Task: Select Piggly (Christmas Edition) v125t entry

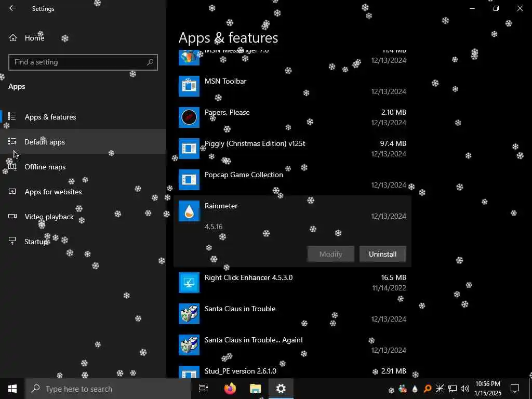Action: pos(292,149)
